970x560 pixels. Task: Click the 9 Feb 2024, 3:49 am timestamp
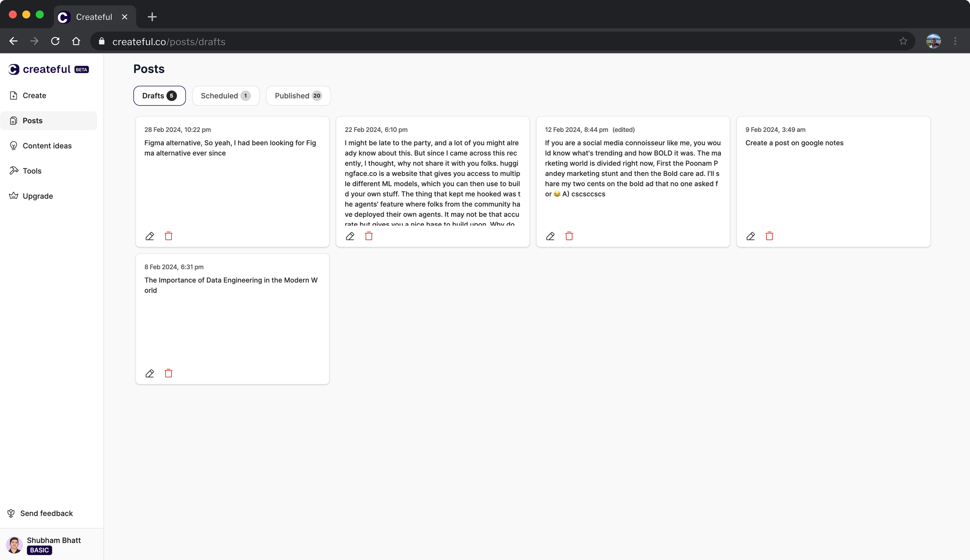pyautogui.click(x=775, y=130)
